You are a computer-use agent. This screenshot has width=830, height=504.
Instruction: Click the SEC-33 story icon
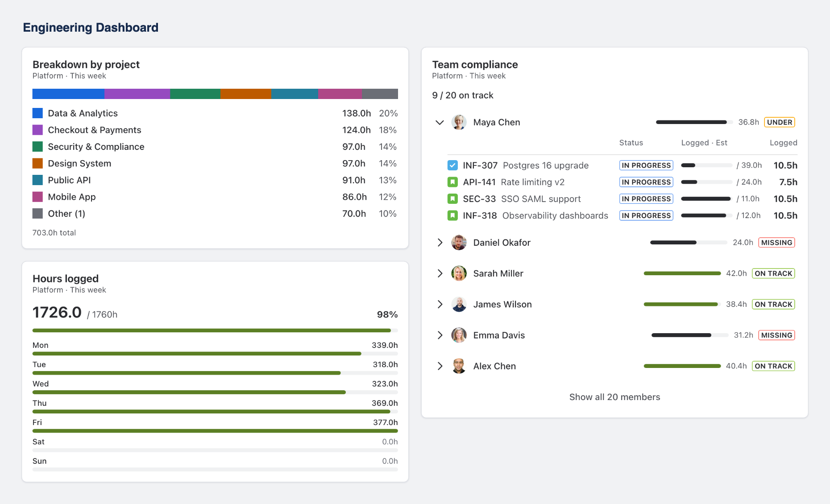coord(452,199)
